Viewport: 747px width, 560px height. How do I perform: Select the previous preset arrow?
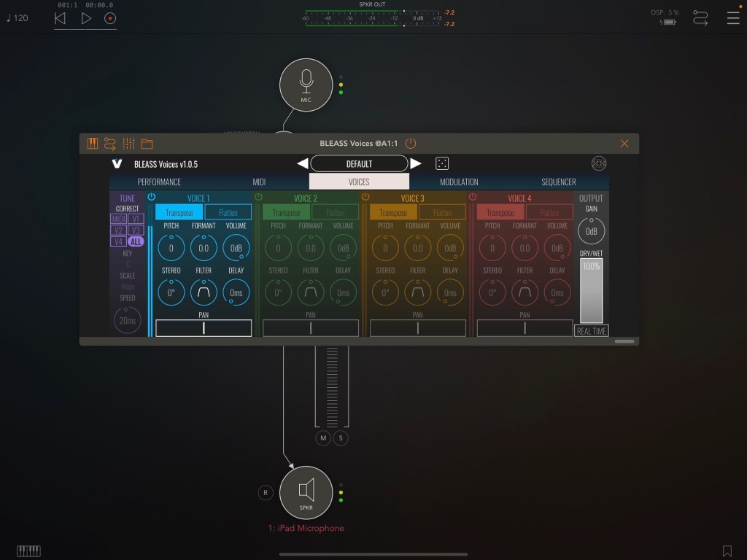[x=302, y=163]
